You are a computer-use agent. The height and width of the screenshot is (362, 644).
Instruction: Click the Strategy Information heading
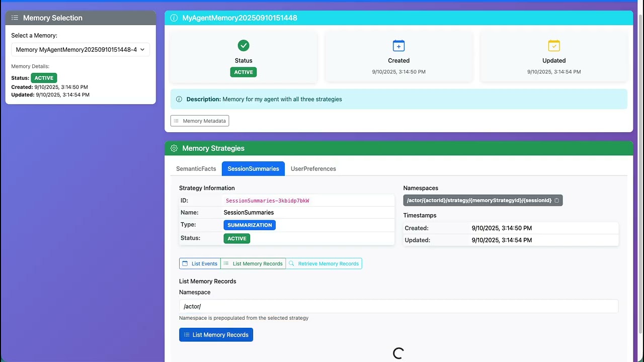(207, 188)
